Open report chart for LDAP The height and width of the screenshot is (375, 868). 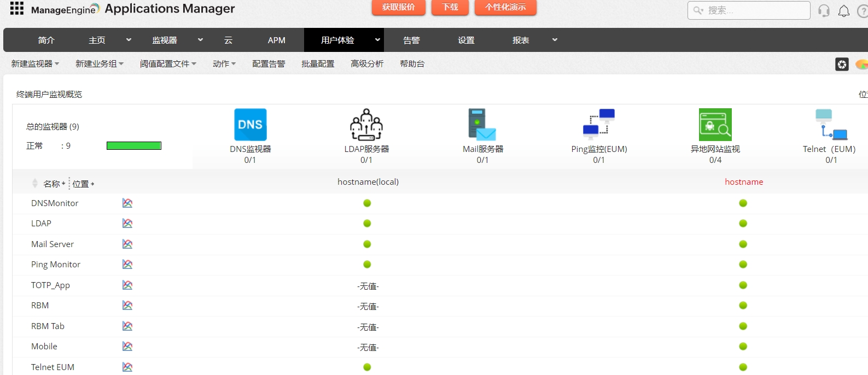tap(127, 223)
